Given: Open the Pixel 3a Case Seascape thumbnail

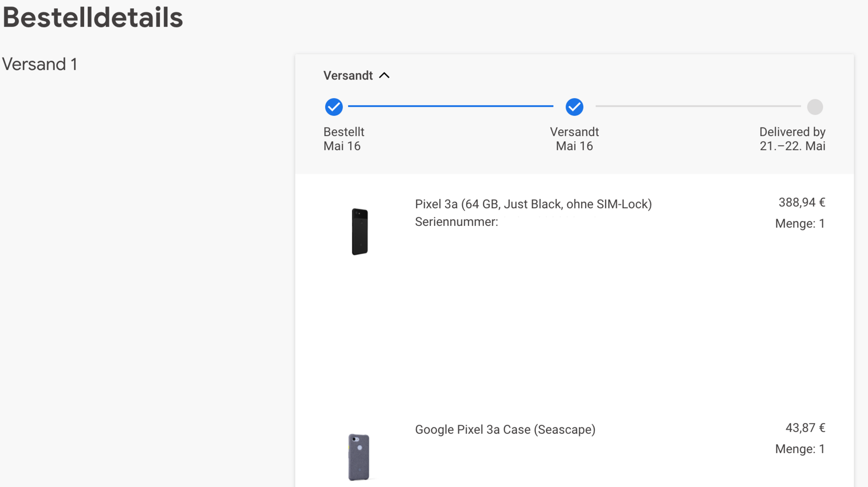Looking at the screenshot, I should click(x=359, y=457).
